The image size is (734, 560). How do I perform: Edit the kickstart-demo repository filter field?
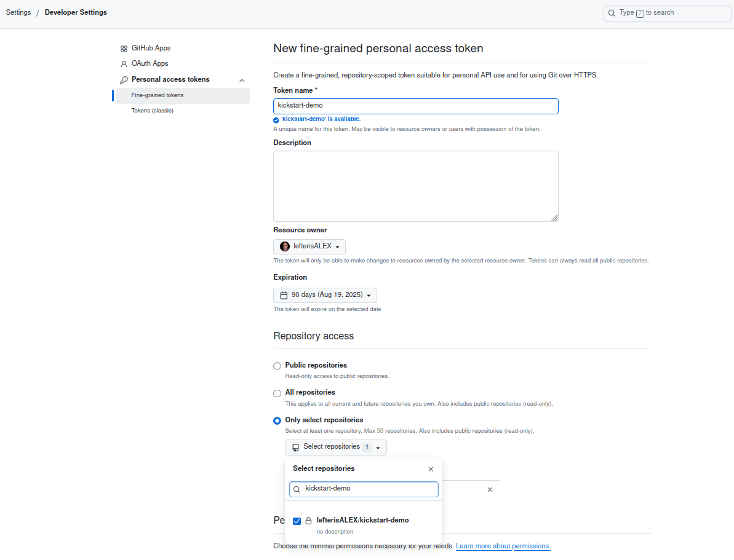click(364, 489)
